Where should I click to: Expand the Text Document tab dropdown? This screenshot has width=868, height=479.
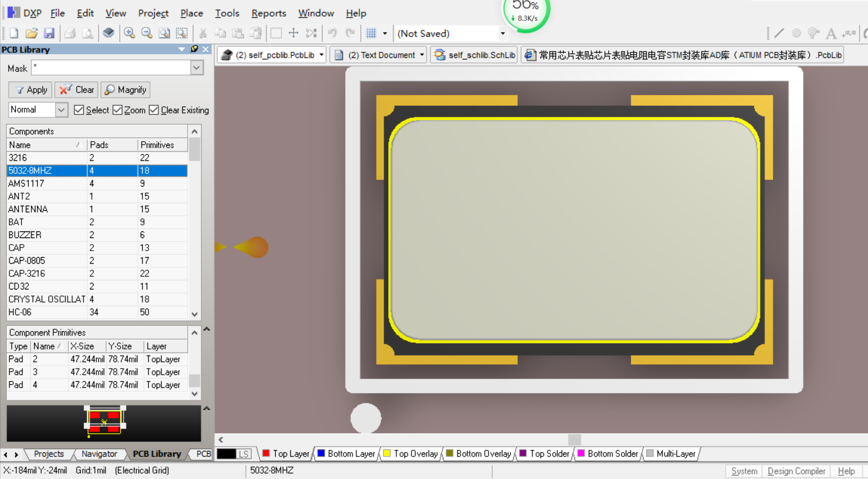coord(422,55)
